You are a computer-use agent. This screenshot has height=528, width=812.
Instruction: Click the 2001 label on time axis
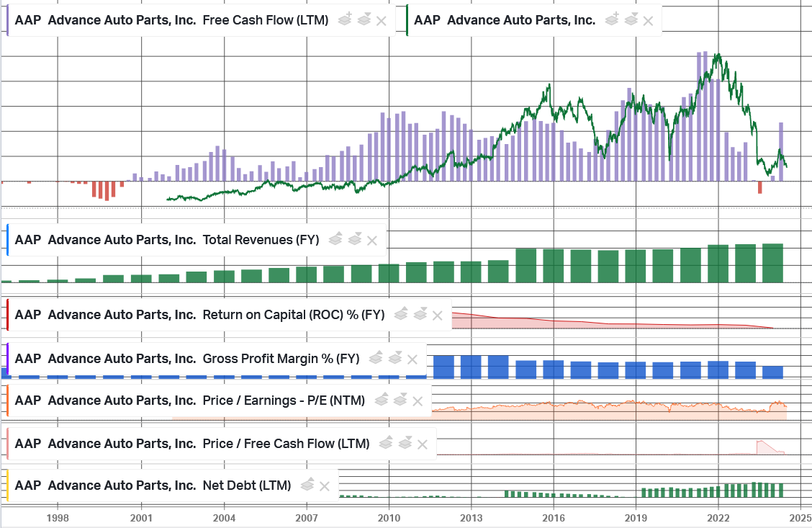(141, 518)
